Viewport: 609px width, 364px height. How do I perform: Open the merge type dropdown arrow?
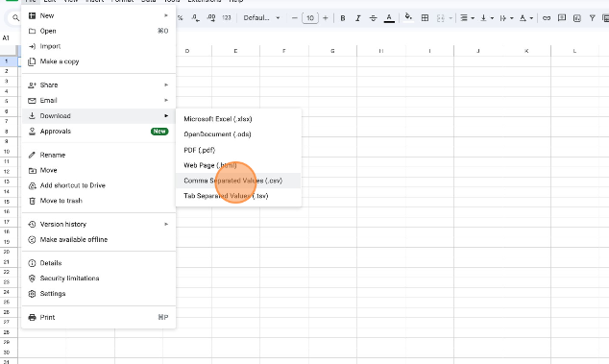451,18
